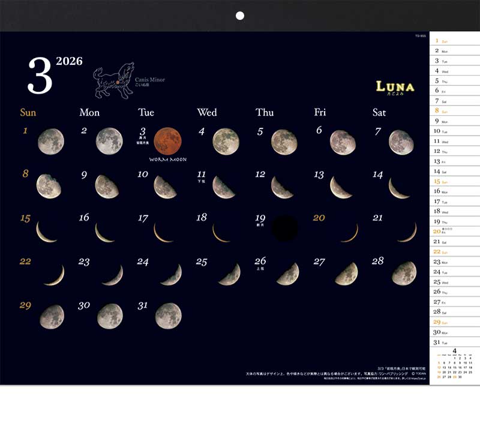Click the moon image beside date 7
This screenshot has width=480, height=448.
[x=401, y=142]
